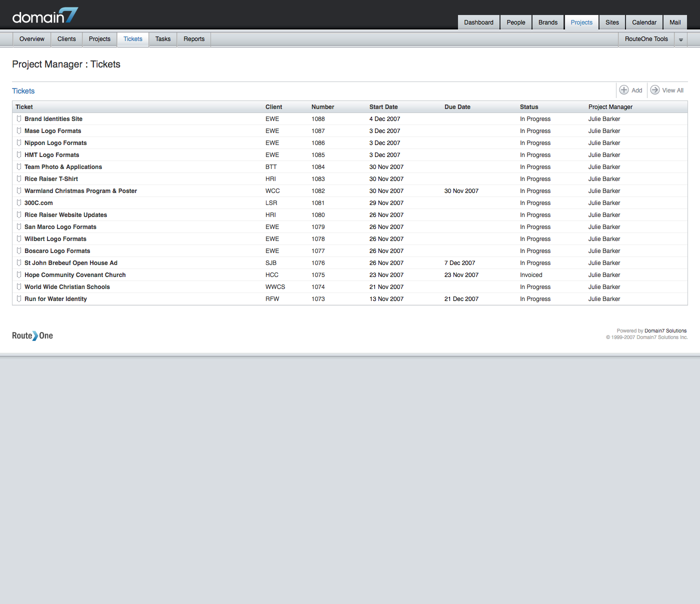Screen dimensions: 700x604
Task: Expand the RouteOne Tools dropdown arrow
Action: pos(680,39)
